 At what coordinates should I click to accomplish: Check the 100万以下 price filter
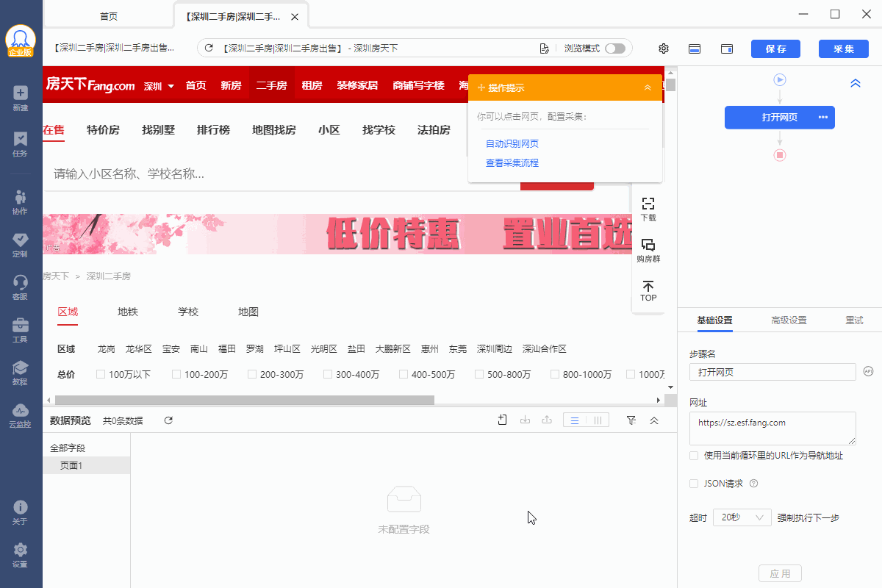click(101, 375)
